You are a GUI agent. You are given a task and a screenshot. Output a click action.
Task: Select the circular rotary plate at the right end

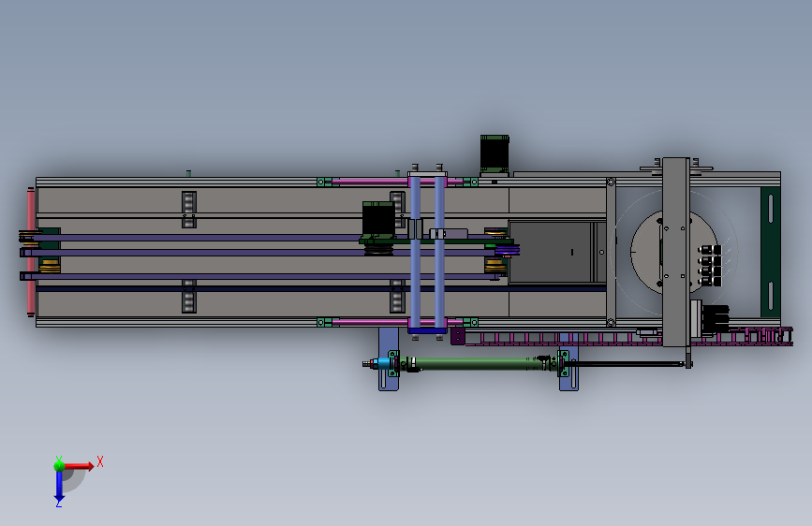tap(674, 252)
